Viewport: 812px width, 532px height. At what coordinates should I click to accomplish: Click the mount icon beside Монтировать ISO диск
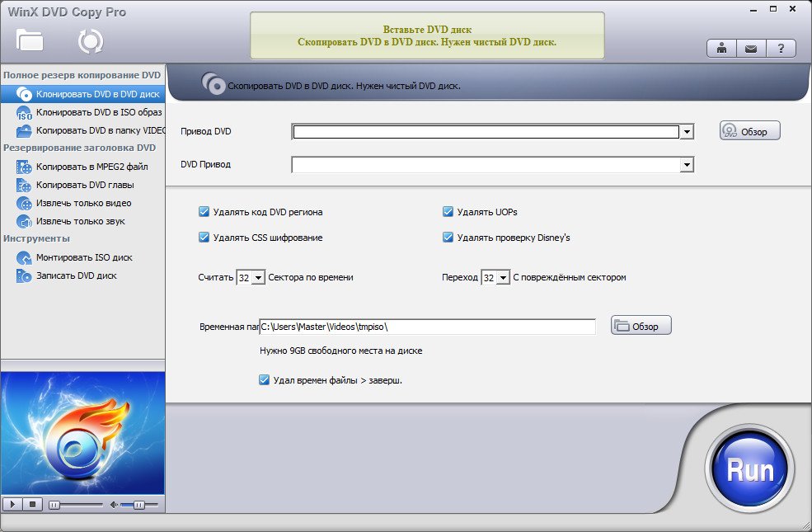pos(24,257)
